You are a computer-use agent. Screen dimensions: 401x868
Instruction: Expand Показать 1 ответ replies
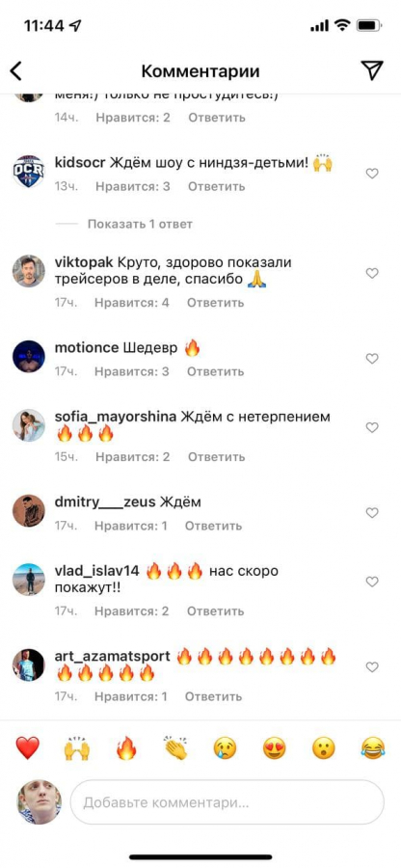pyautogui.click(x=140, y=224)
